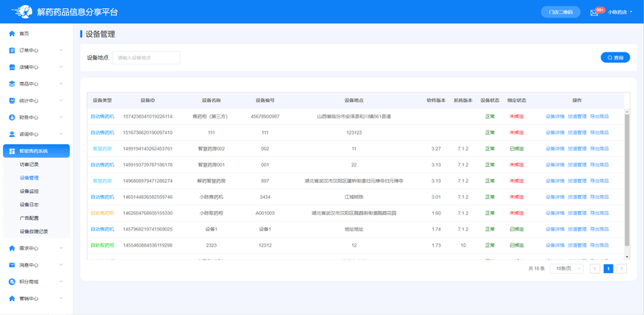644x315 pixels.
Task: Click the 积分商城 coin icon
Action: click(12, 282)
